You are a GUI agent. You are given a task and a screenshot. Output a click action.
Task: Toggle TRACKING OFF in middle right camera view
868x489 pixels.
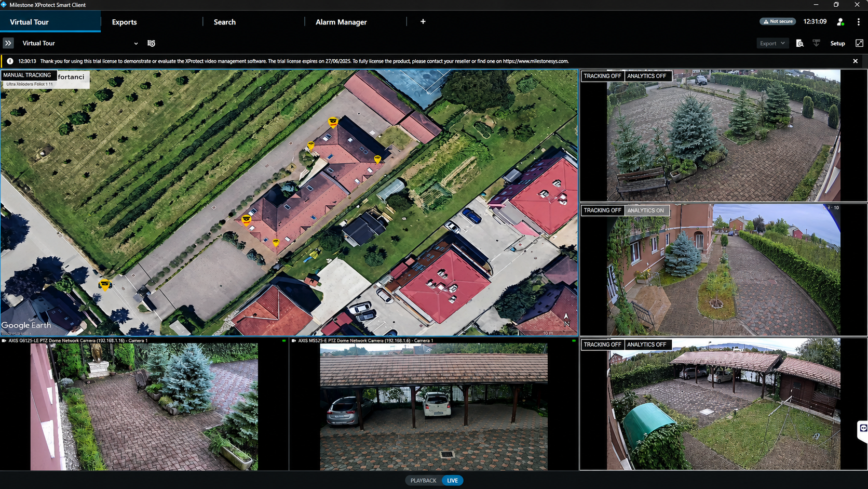point(602,210)
